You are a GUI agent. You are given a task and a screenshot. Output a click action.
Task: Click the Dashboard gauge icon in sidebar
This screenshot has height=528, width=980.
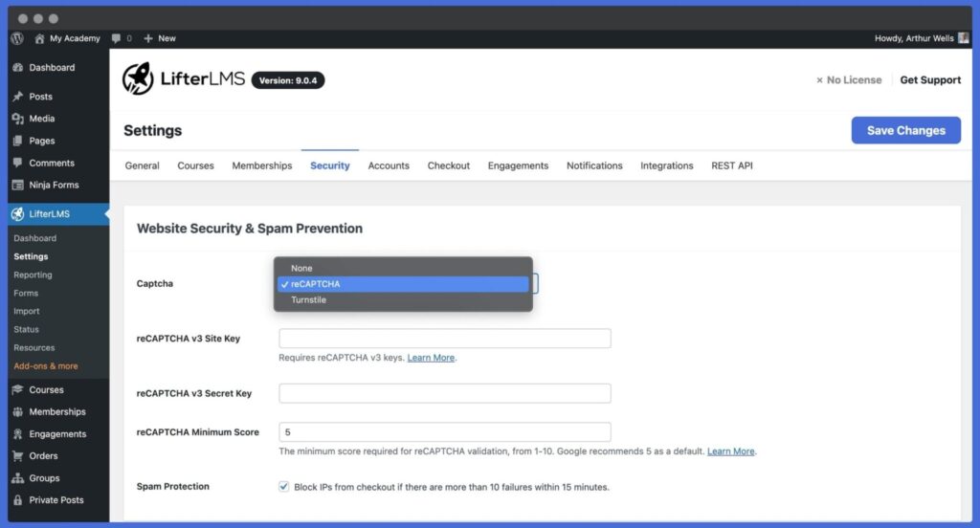pos(18,68)
